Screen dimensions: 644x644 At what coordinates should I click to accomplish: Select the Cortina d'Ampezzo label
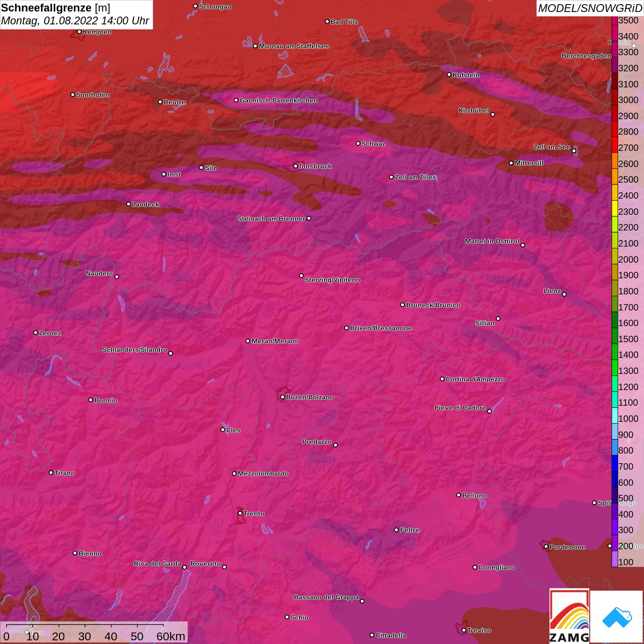tap(475, 379)
